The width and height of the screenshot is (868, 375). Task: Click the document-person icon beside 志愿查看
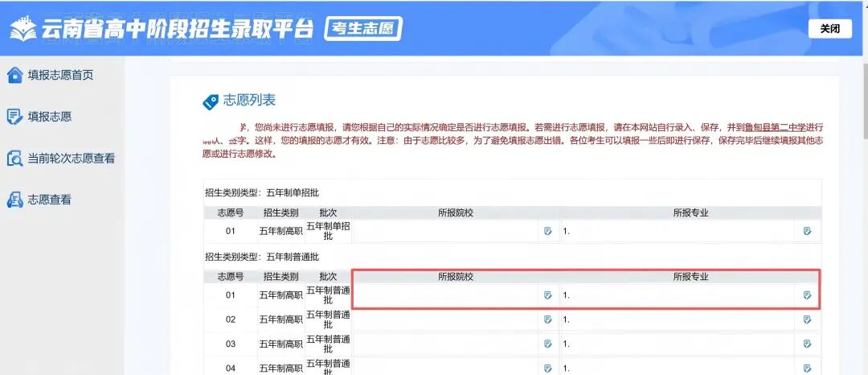(14, 200)
